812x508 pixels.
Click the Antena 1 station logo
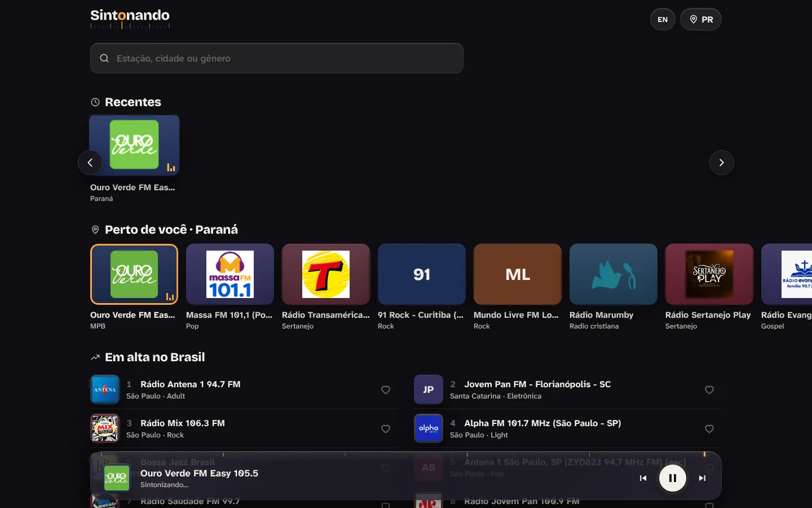(x=105, y=389)
